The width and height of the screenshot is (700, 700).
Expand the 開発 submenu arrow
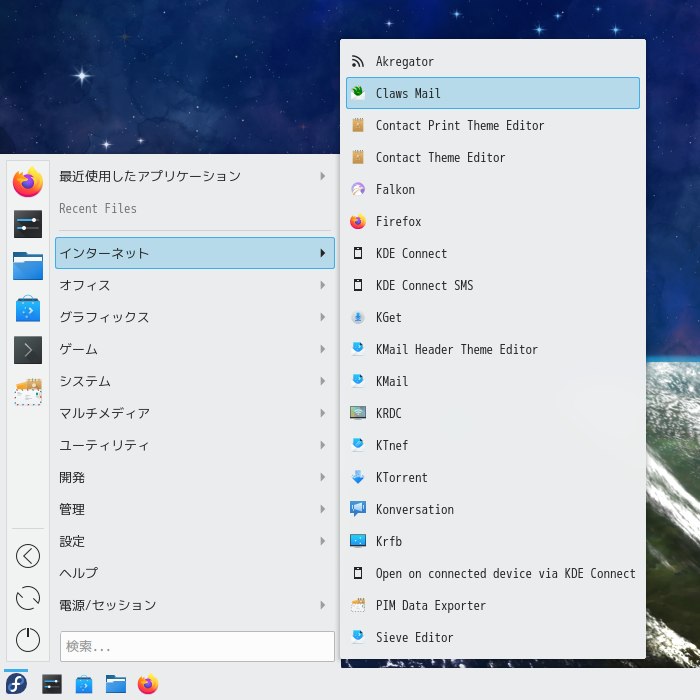[322, 477]
